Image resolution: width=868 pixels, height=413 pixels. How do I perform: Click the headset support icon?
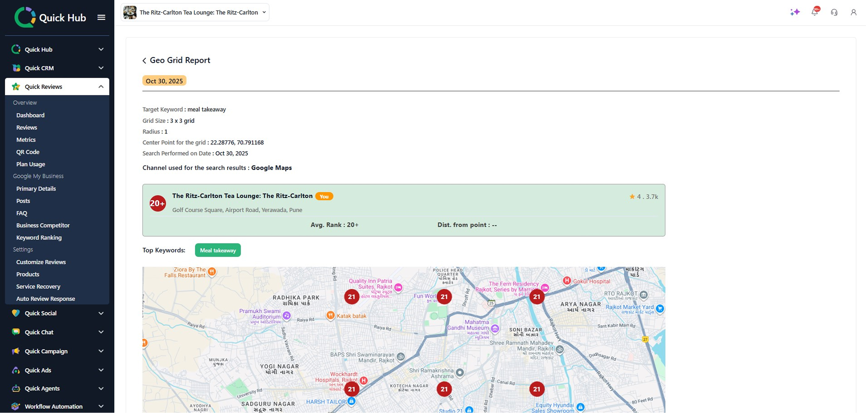834,12
